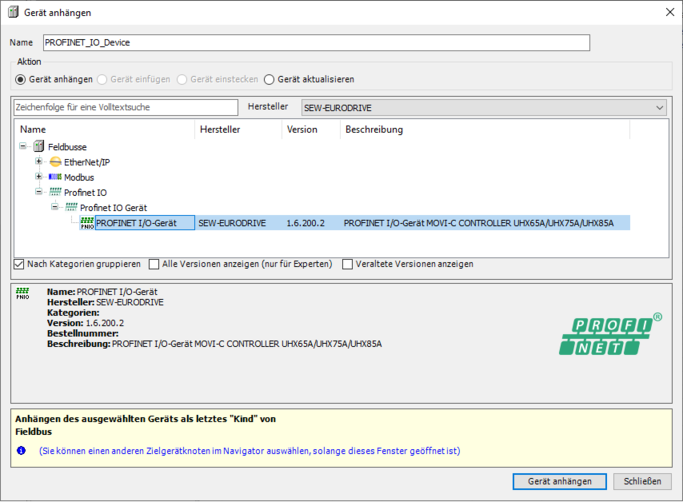
Task: Expand the EtherNet/IP tree node
Action: coord(39,162)
